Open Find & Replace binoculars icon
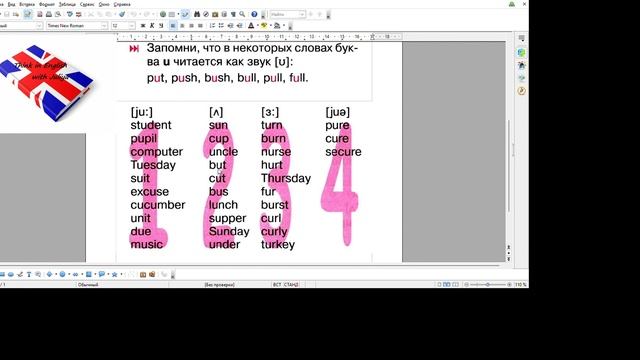The width and height of the screenshot is (640, 360). (x=197, y=14)
